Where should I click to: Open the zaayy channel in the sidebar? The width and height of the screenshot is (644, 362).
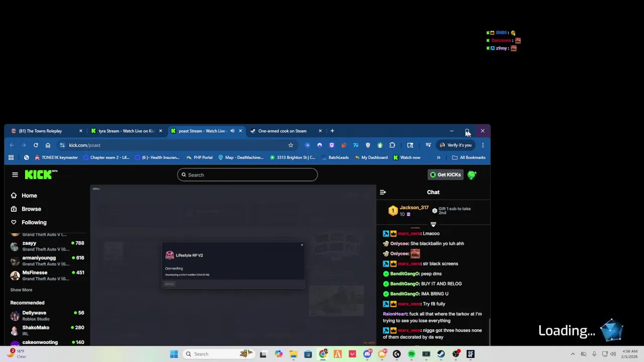[x=47, y=246]
